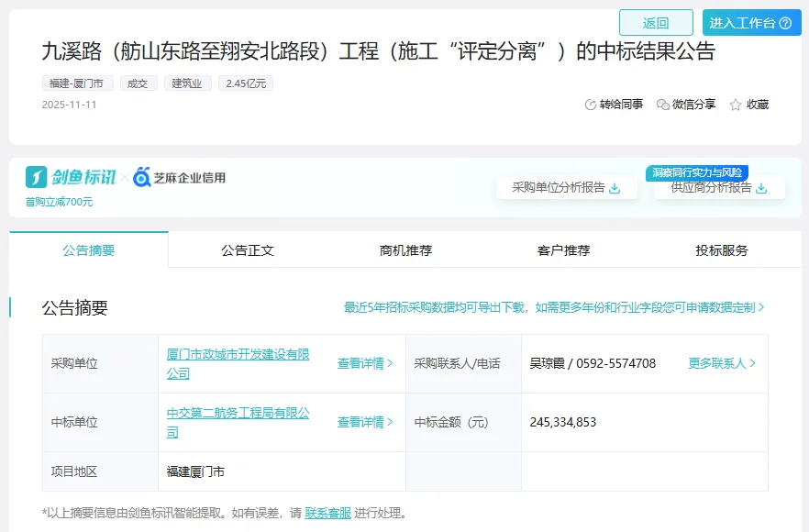This screenshot has width=809, height=532.
Task: Click download icon on 供应商分析报告
Action: tap(761, 188)
